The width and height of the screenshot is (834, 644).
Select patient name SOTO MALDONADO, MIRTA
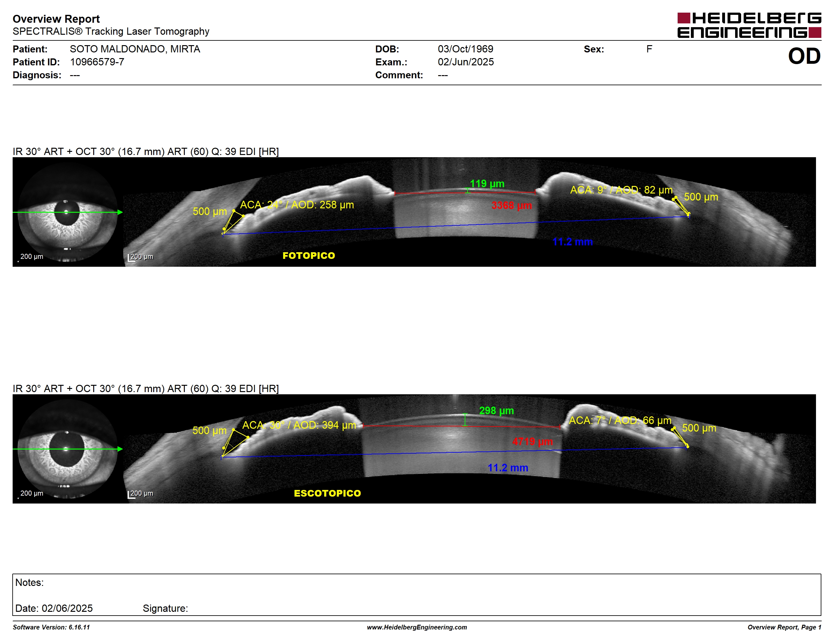pyautogui.click(x=135, y=49)
